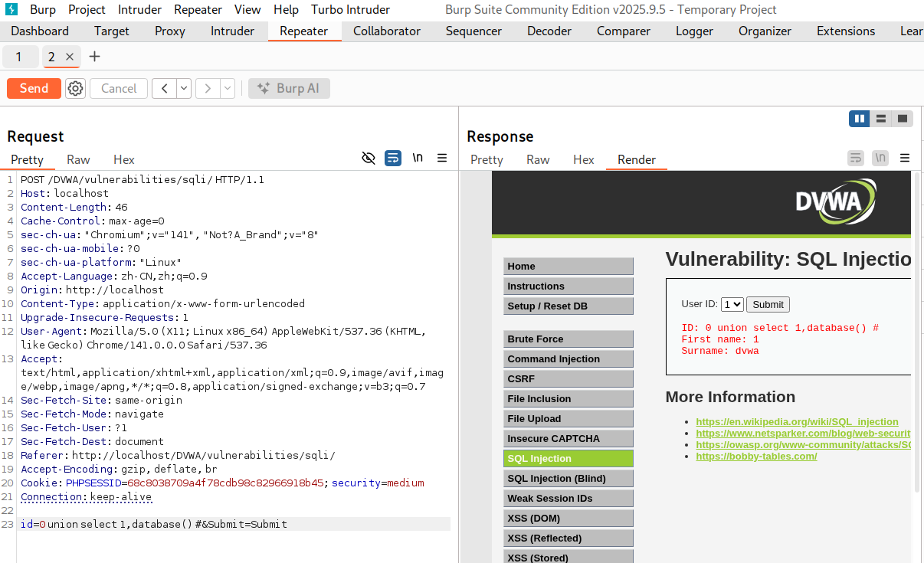This screenshot has width=924, height=563.
Task: Open the Wikipedia SQL_injection link
Action: 797,422
